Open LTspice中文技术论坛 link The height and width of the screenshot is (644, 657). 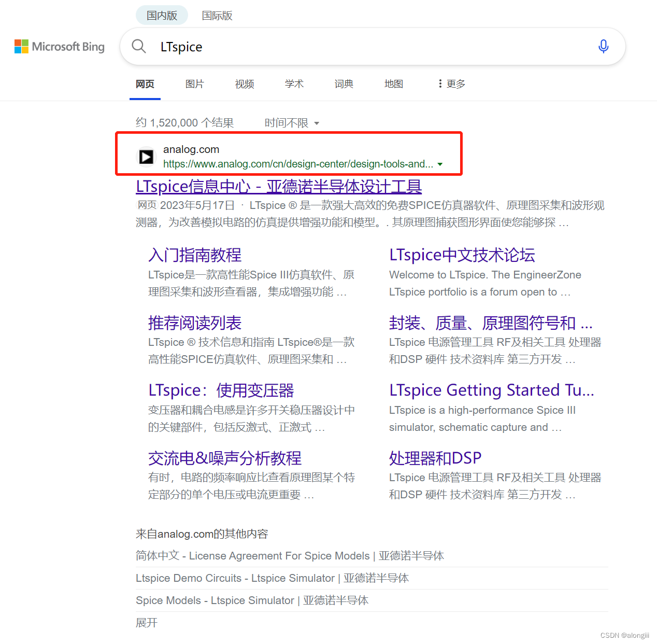(x=462, y=255)
